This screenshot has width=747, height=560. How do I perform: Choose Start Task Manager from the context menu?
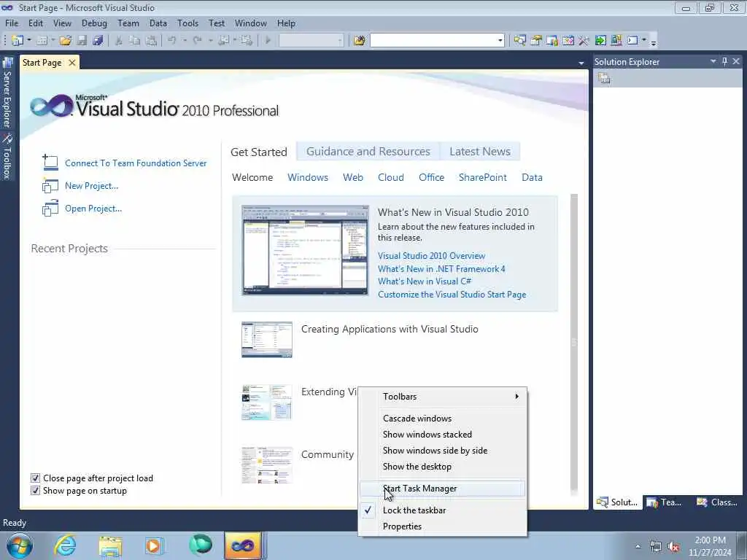(443, 488)
